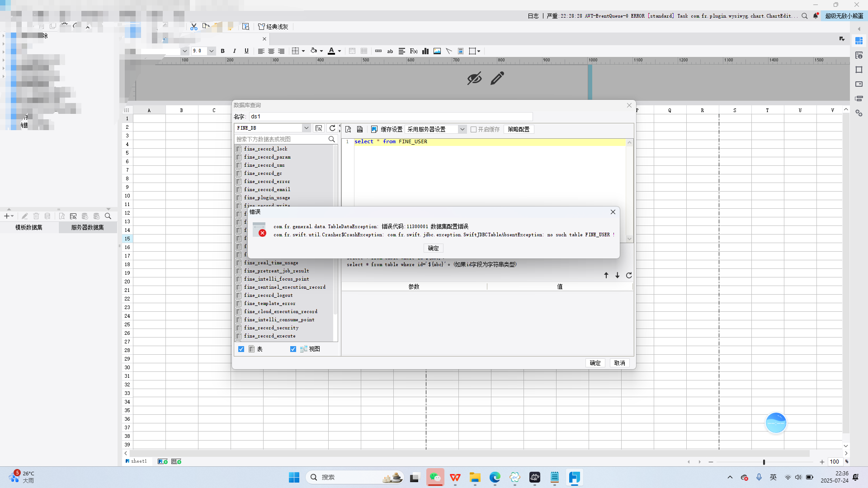Expand add dataset plus dropdown

tap(9, 216)
